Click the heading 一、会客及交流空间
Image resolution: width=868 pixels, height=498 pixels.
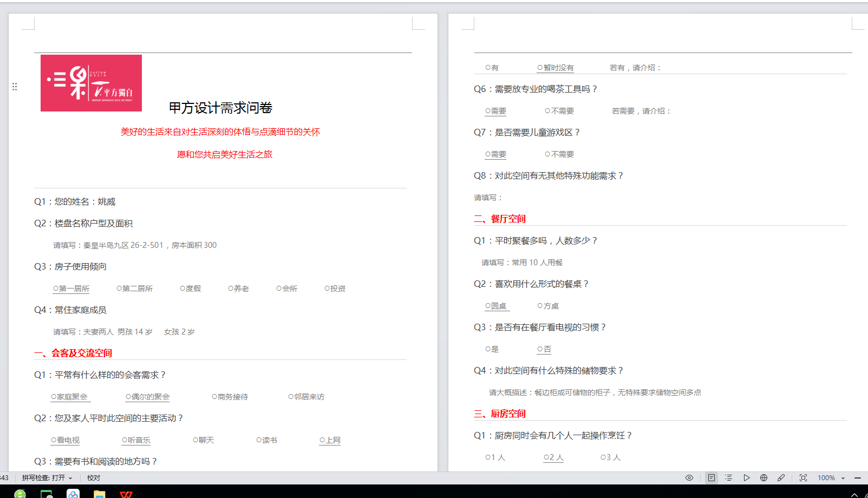(x=73, y=353)
